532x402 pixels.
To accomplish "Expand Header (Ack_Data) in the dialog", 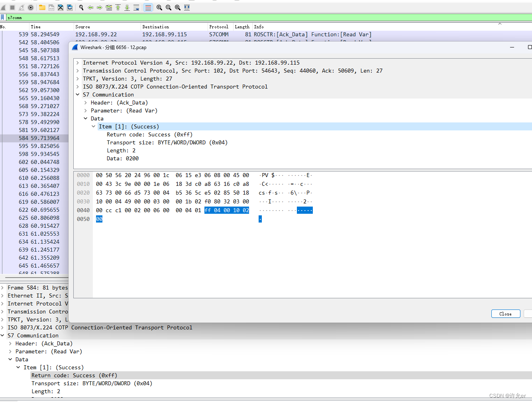I will pos(84,102).
